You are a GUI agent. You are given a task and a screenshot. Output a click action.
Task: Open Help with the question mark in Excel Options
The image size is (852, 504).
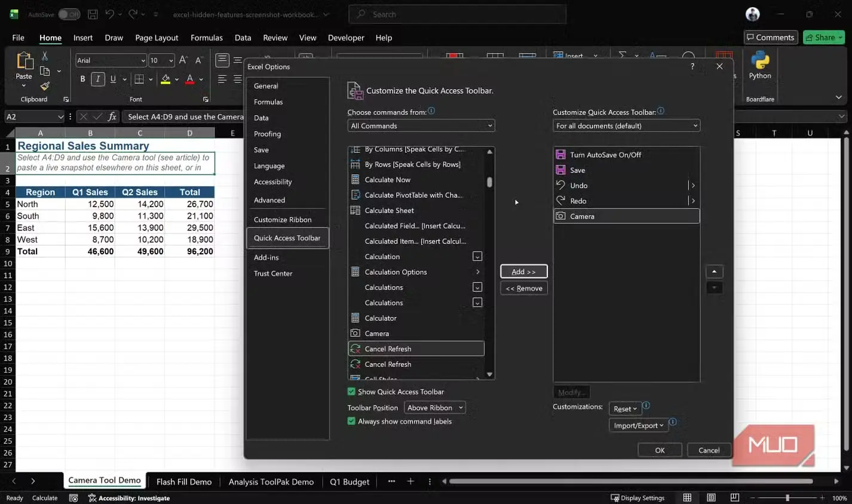[692, 66]
